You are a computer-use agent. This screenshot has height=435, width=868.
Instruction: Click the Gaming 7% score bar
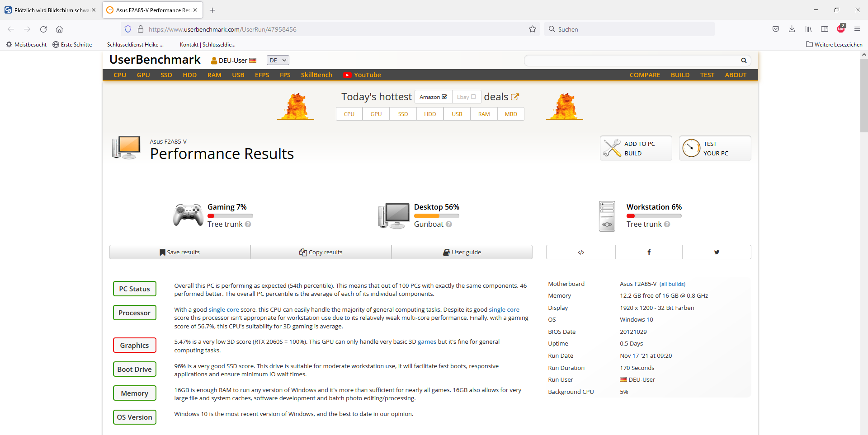[x=230, y=216]
